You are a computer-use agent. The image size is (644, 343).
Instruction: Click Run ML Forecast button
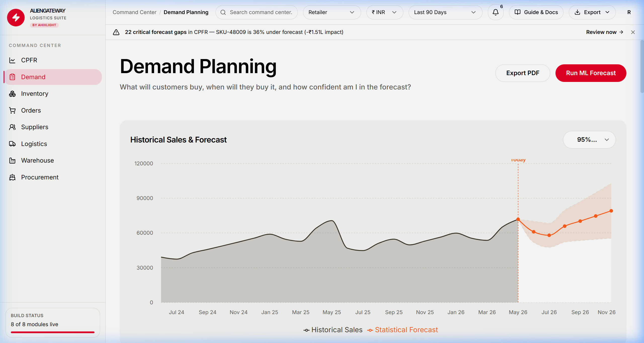coord(591,73)
